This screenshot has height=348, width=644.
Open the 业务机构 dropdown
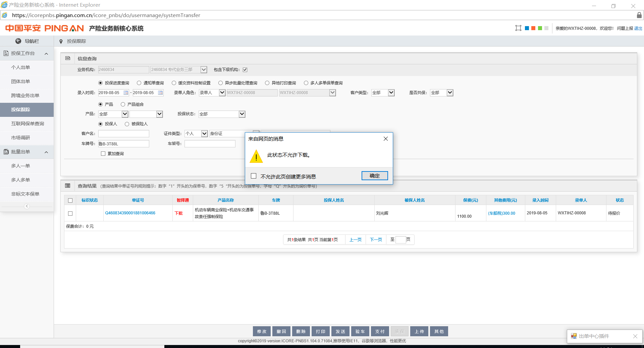tap(204, 70)
